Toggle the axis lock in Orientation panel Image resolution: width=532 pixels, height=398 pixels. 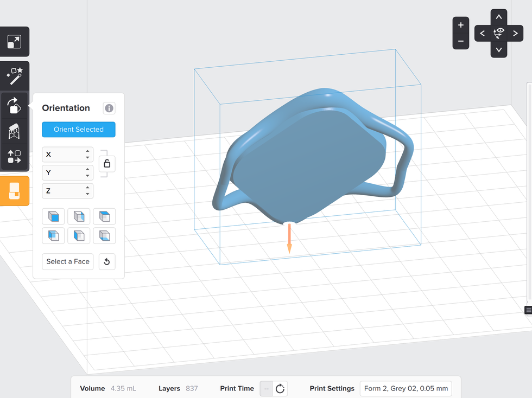[x=106, y=163]
